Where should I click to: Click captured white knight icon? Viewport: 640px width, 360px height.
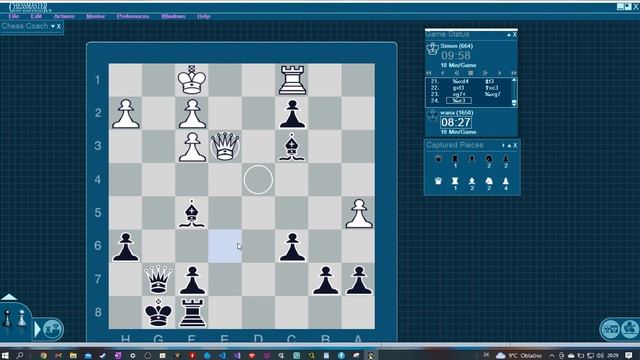click(489, 181)
